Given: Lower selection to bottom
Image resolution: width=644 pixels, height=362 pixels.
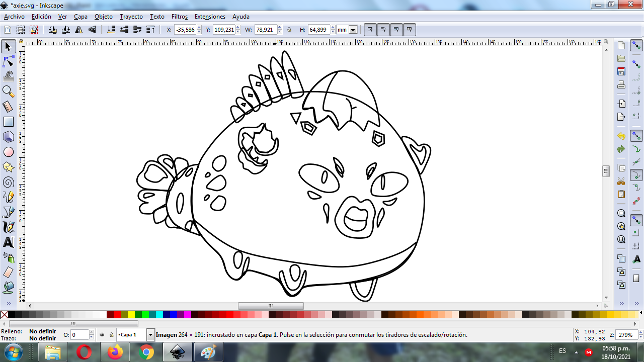Looking at the screenshot, I should [x=111, y=30].
